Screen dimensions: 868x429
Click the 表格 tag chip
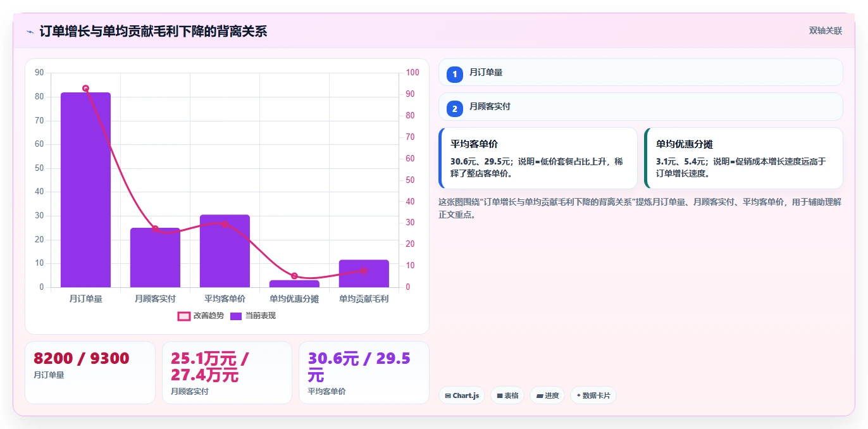point(507,395)
